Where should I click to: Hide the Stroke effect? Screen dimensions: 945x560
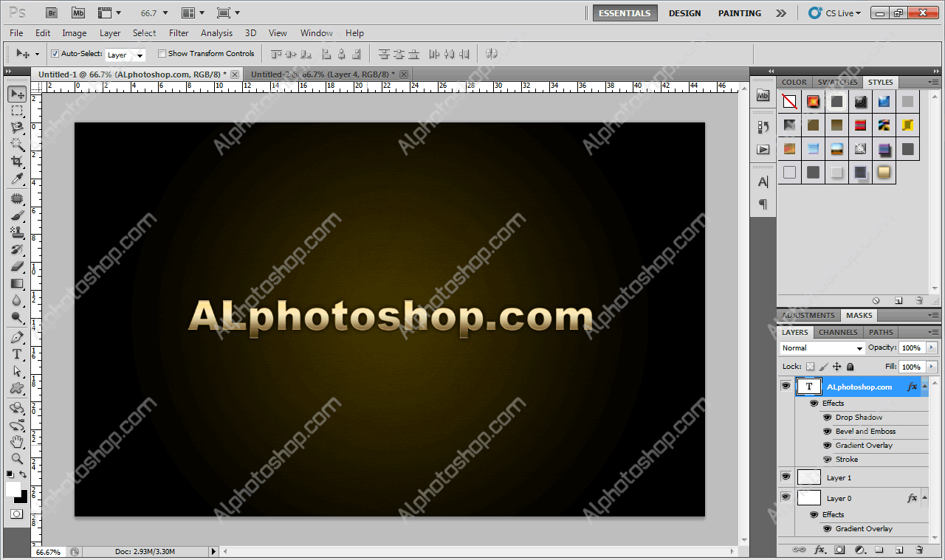(x=827, y=460)
